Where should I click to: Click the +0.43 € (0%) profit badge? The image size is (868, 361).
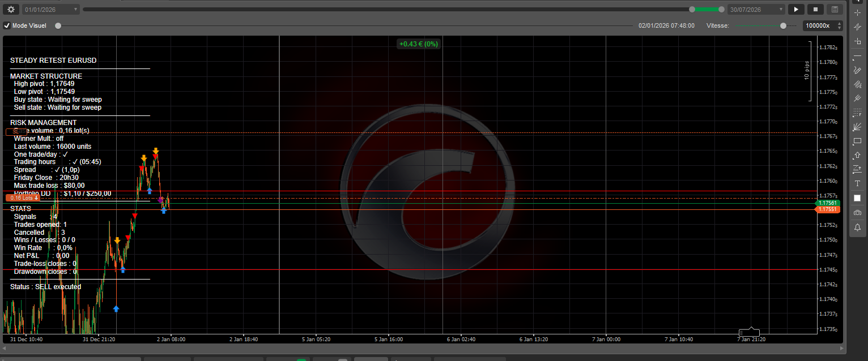(x=418, y=44)
